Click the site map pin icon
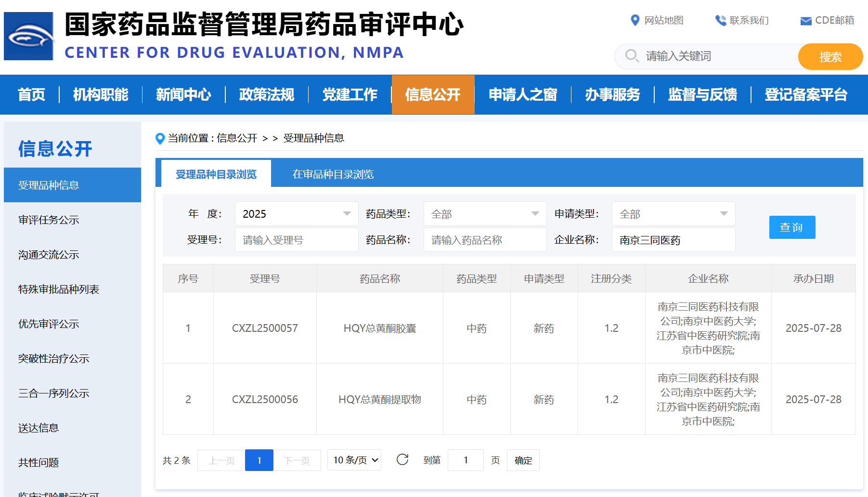 click(x=635, y=20)
